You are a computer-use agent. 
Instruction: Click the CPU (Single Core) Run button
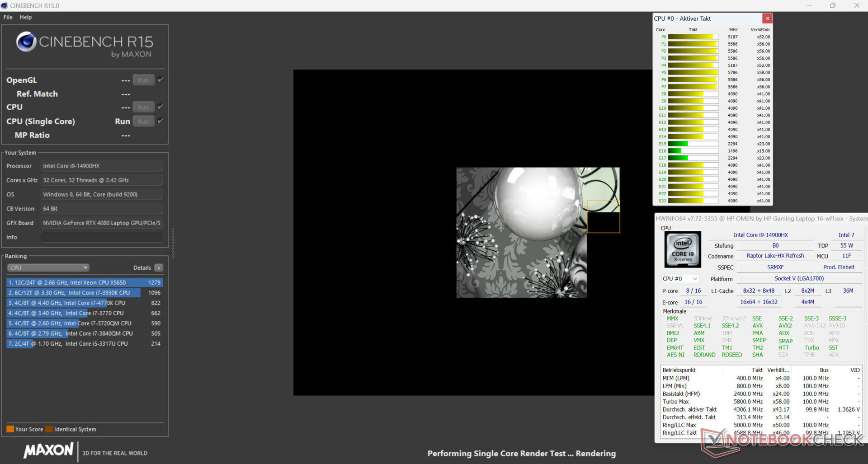click(x=143, y=121)
